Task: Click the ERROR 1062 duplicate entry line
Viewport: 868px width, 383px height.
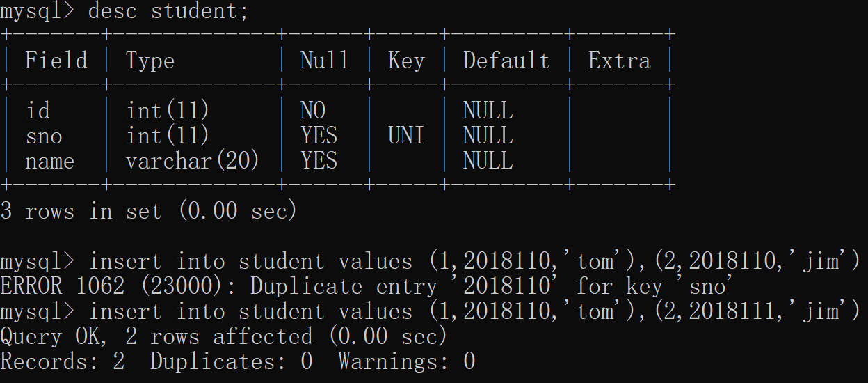Action: (x=367, y=286)
